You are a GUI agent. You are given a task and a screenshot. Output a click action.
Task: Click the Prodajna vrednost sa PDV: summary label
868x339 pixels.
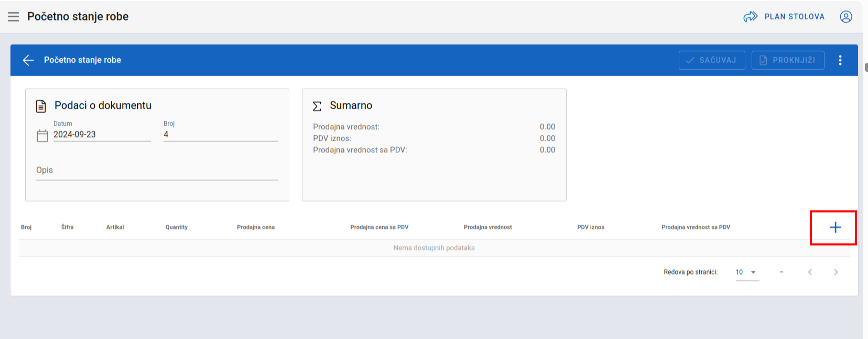pos(360,150)
